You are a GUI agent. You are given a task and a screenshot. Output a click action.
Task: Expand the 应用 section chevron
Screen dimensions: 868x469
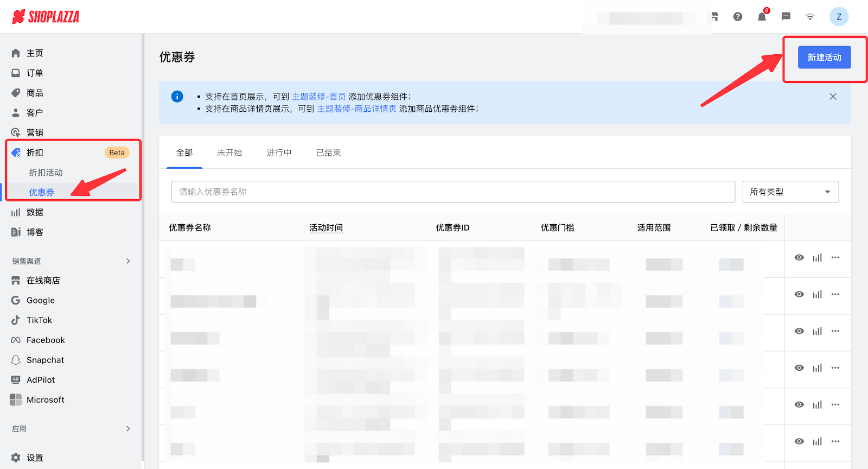tap(128, 429)
